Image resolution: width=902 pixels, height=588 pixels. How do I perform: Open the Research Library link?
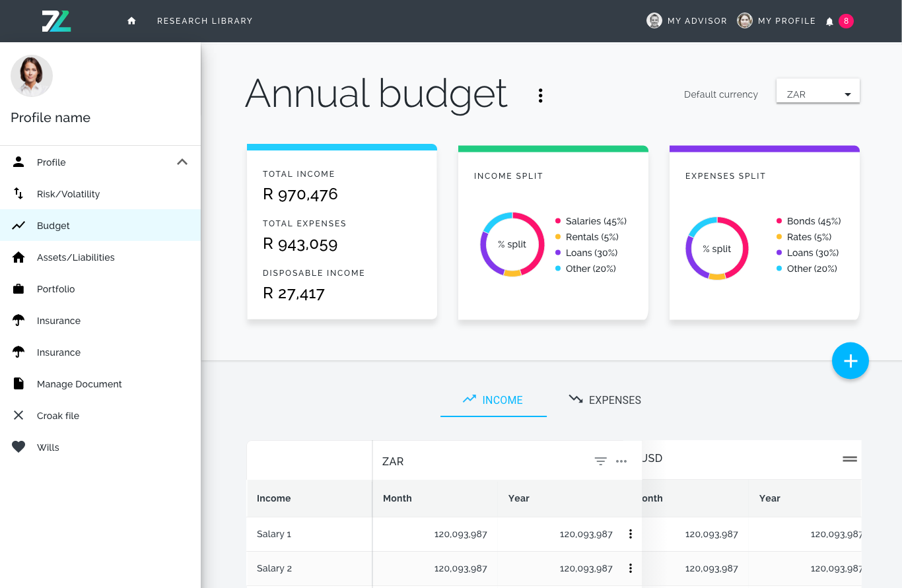(205, 21)
